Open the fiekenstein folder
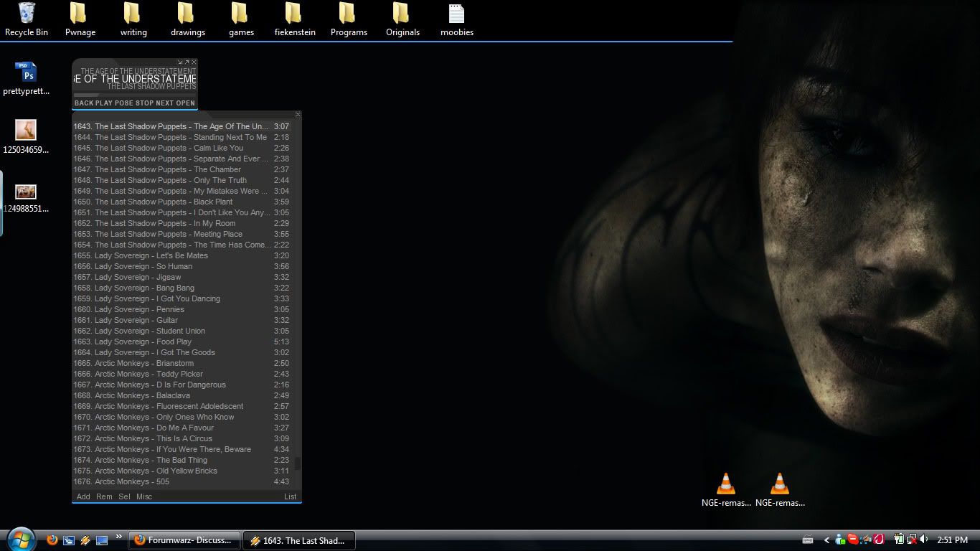 (x=295, y=19)
